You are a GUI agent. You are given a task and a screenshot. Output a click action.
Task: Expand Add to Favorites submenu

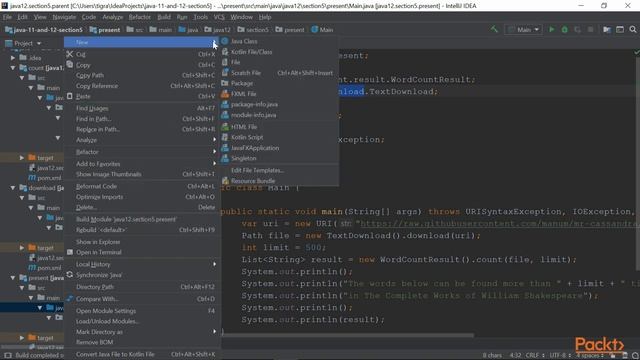point(142,164)
